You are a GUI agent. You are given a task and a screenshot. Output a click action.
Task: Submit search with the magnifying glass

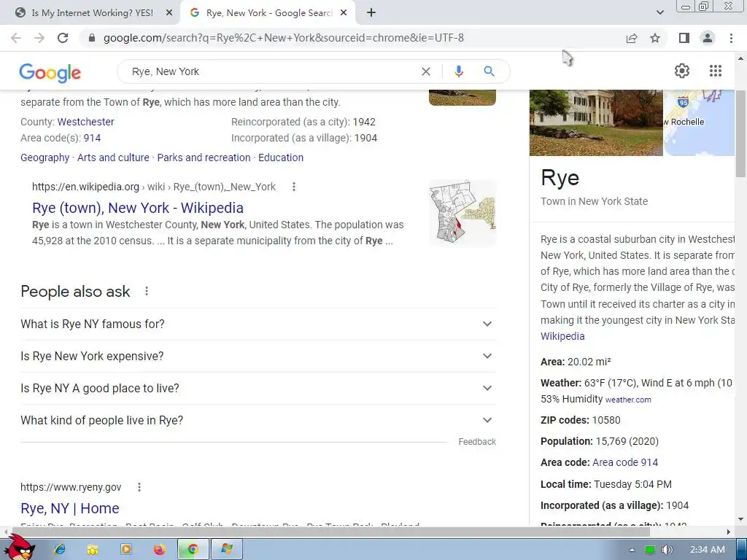(489, 71)
